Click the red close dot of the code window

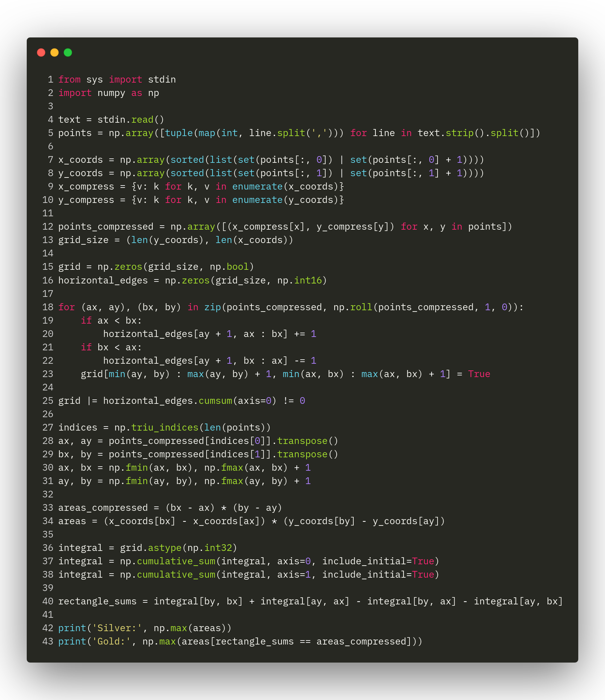pos(41,52)
